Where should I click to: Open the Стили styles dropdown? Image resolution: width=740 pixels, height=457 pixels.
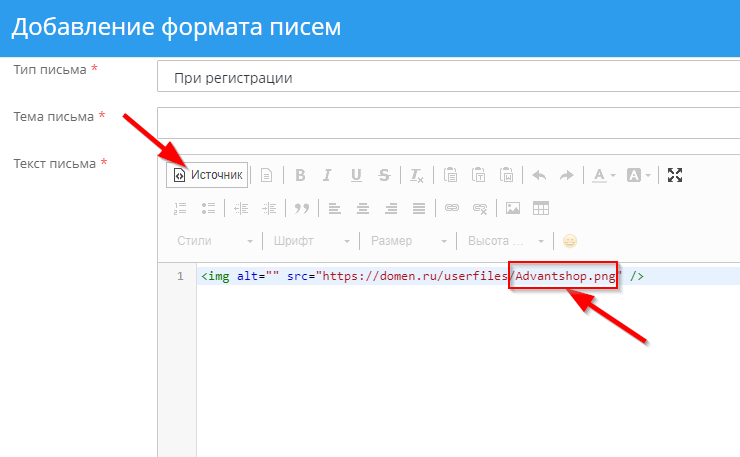[214, 241]
